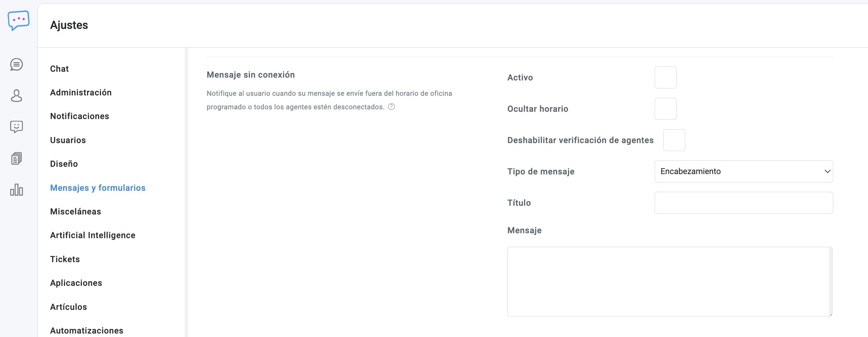Grab the Mensaje textarea resize handle
This screenshot has height=337, width=868.
tap(830, 314)
